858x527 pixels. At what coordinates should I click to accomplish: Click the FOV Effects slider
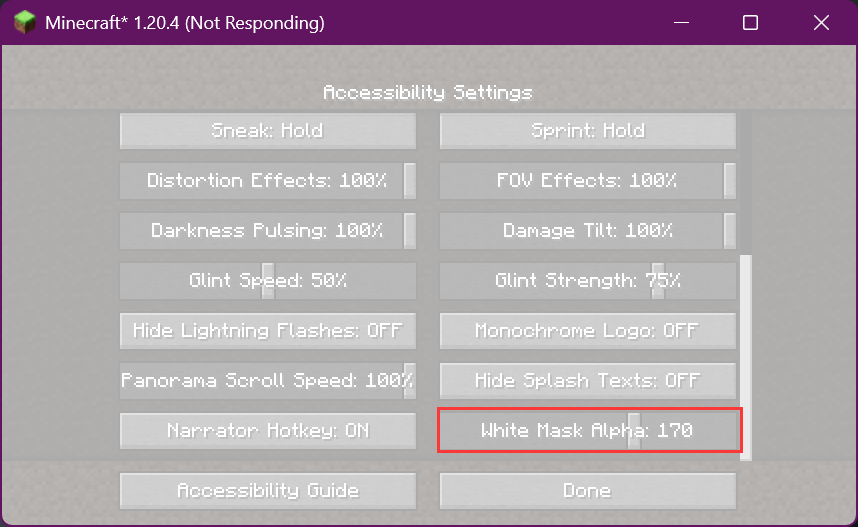[x=587, y=181]
